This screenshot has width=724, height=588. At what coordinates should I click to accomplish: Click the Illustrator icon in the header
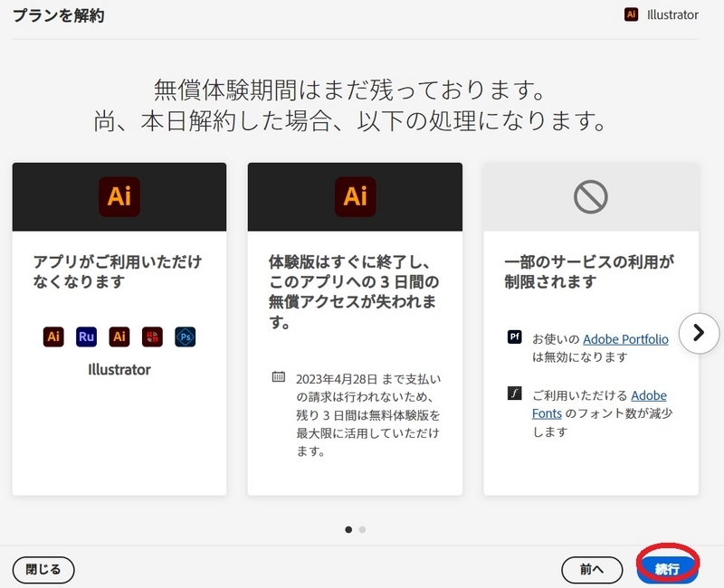pyautogui.click(x=631, y=15)
